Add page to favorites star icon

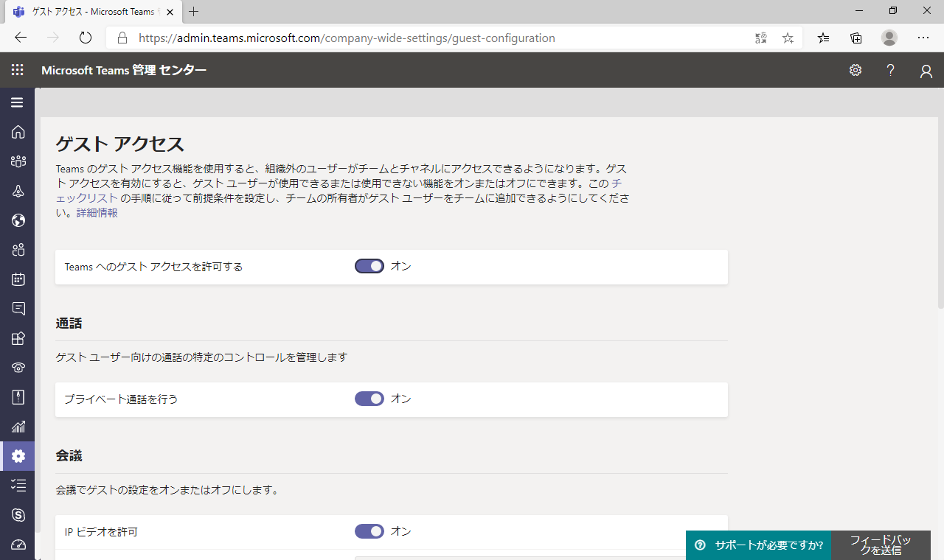pyautogui.click(x=788, y=38)
